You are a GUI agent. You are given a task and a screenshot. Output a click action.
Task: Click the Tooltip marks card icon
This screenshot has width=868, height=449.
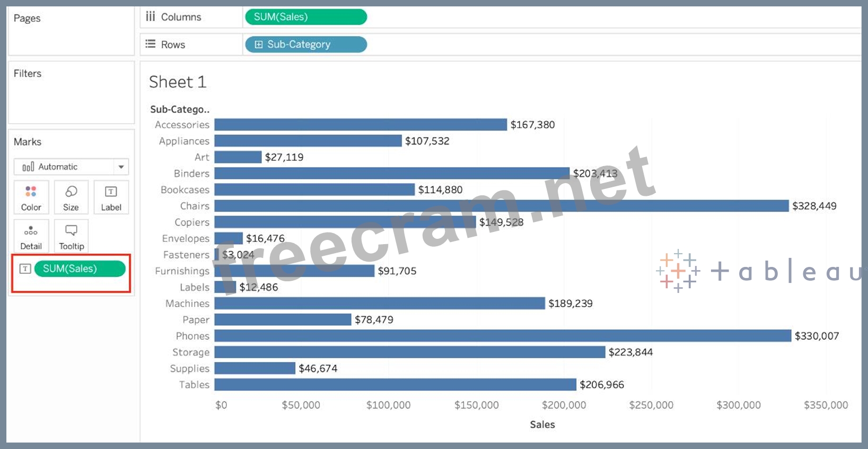click(x=71, y=231)
